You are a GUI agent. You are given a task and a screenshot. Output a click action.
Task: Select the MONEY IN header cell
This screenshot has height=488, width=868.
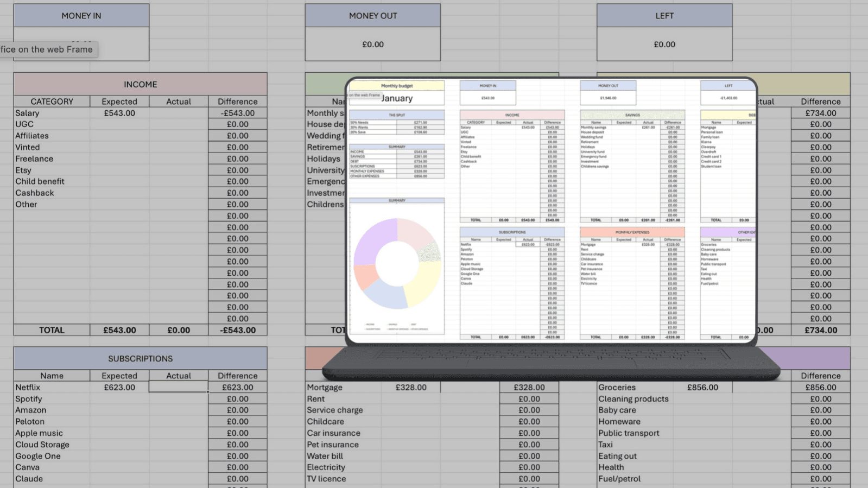(81, 16)
